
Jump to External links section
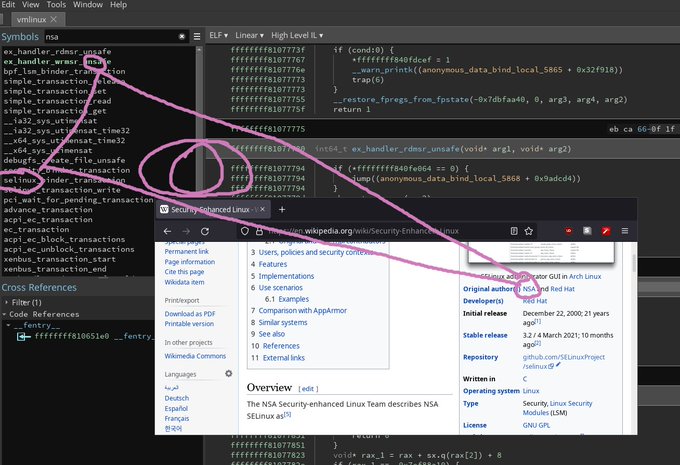pos(284,358)
